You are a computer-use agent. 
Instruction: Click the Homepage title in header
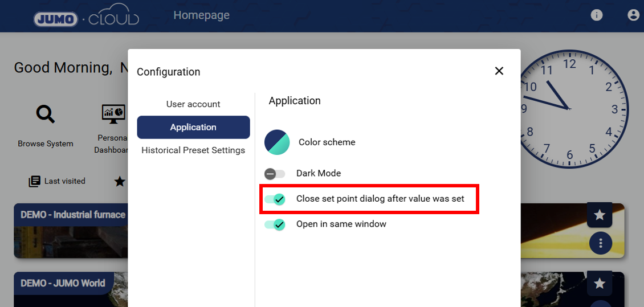point(201,15)
